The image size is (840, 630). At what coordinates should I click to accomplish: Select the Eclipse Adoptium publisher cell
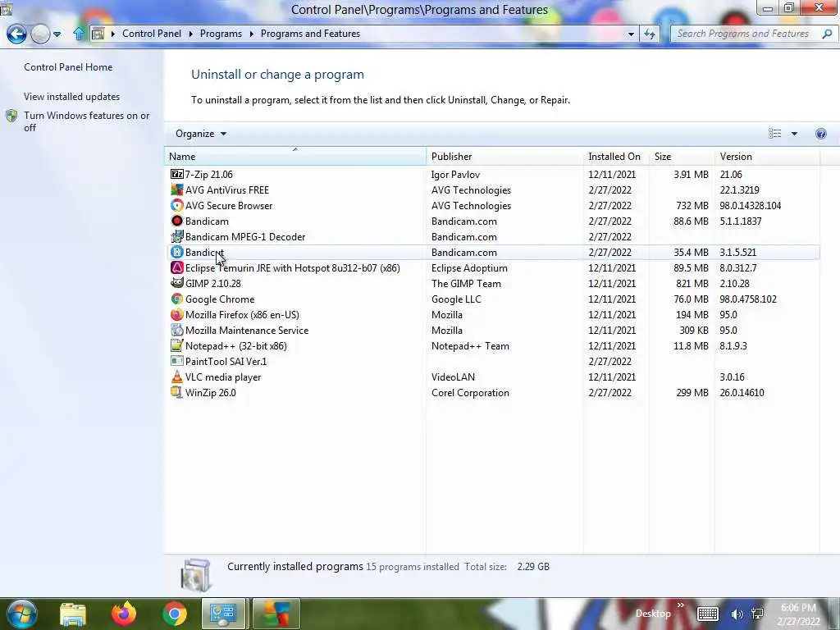point(469,268)
